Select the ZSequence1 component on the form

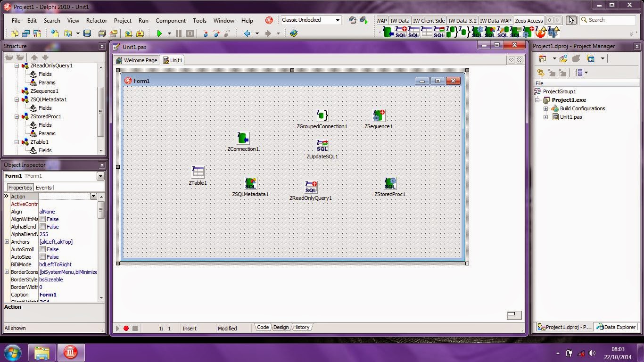379,115
